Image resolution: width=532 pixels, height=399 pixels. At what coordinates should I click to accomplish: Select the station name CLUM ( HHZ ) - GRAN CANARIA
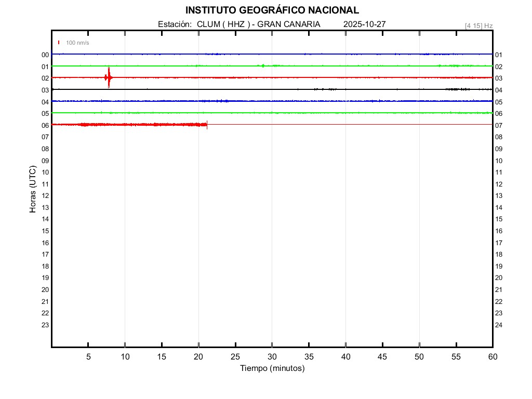258,24
